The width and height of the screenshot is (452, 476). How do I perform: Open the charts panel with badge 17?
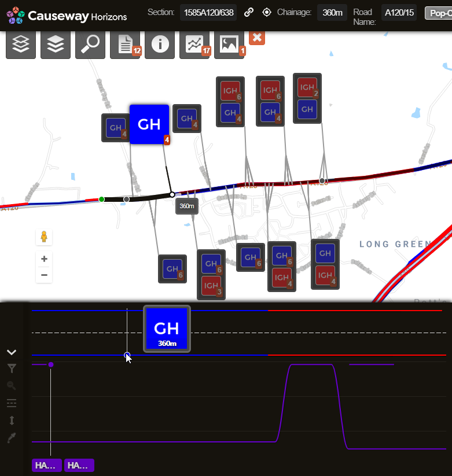point(194,45)
